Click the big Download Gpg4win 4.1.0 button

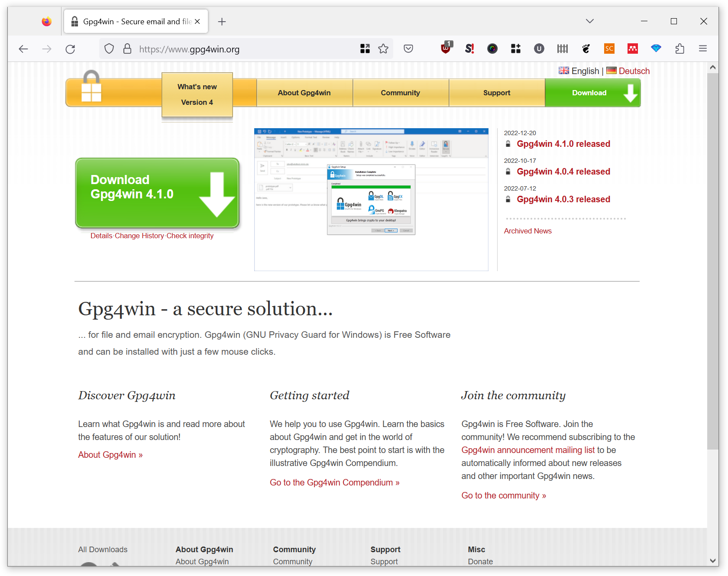point(157,193)
